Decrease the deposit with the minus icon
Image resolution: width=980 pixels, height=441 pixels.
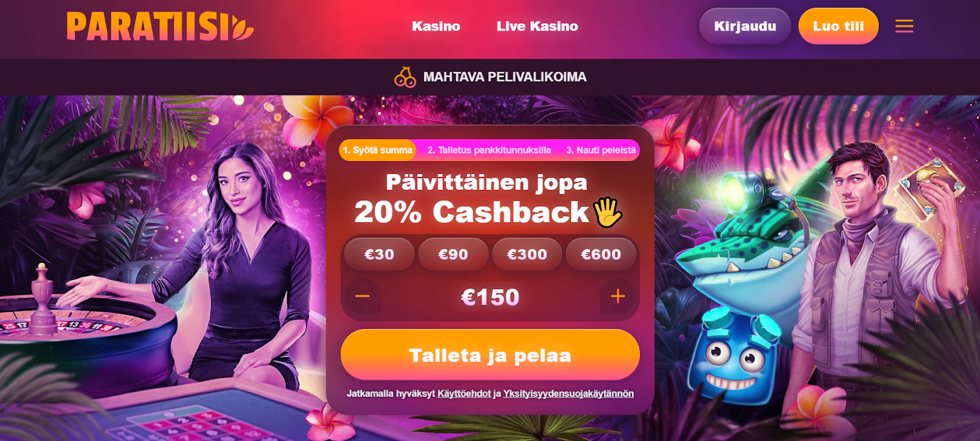click(x=363, y=296)
